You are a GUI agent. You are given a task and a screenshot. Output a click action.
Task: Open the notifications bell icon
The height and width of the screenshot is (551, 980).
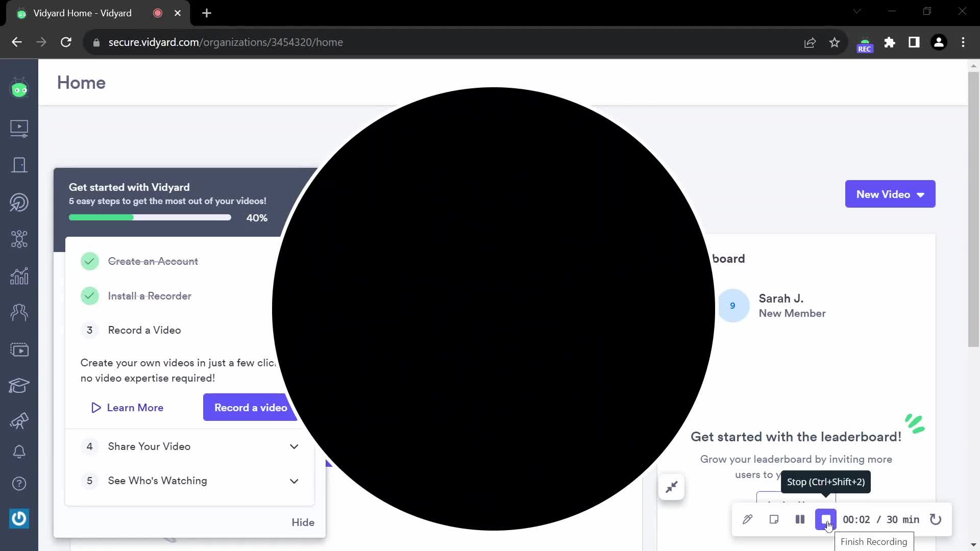tap(19, 452)
